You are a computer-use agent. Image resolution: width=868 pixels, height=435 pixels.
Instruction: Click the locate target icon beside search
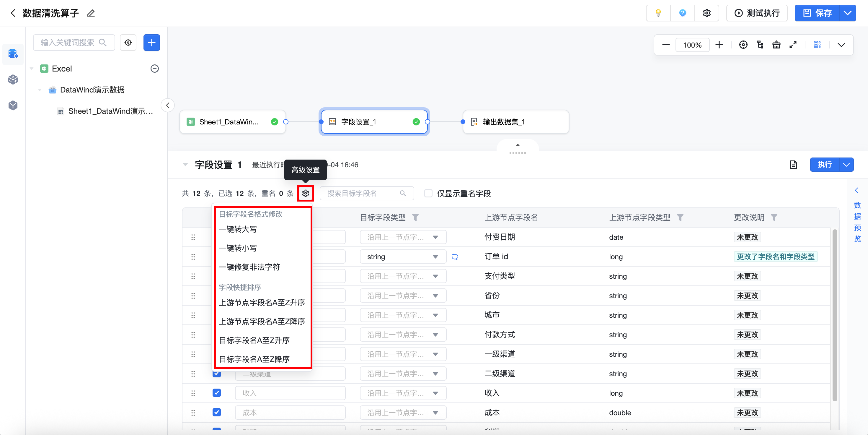[x=128, y=43]
